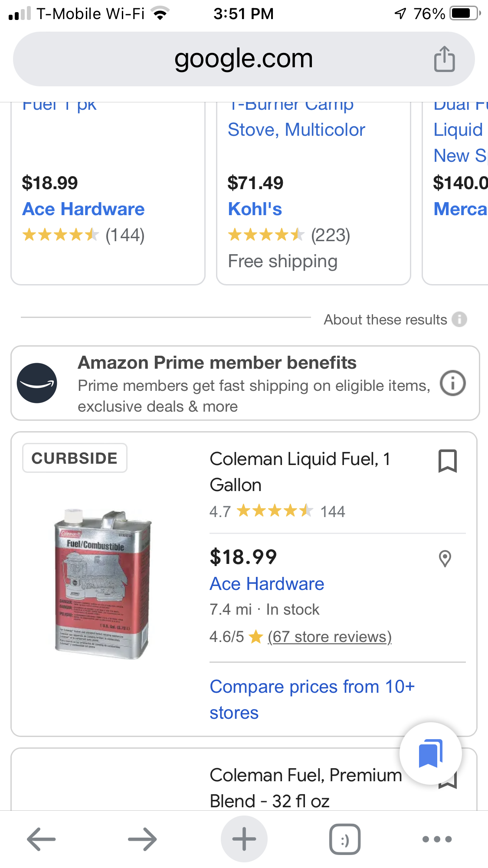Tap Ace Hardware link in product listing
Image resolution: width=488 pixels, height=868 pixels.
(x=267, y=584)
